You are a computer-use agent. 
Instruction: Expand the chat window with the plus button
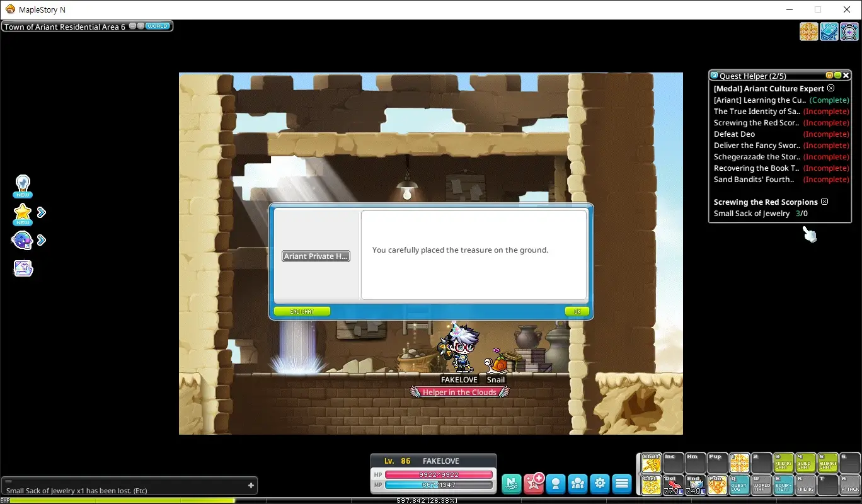[251, 485]
